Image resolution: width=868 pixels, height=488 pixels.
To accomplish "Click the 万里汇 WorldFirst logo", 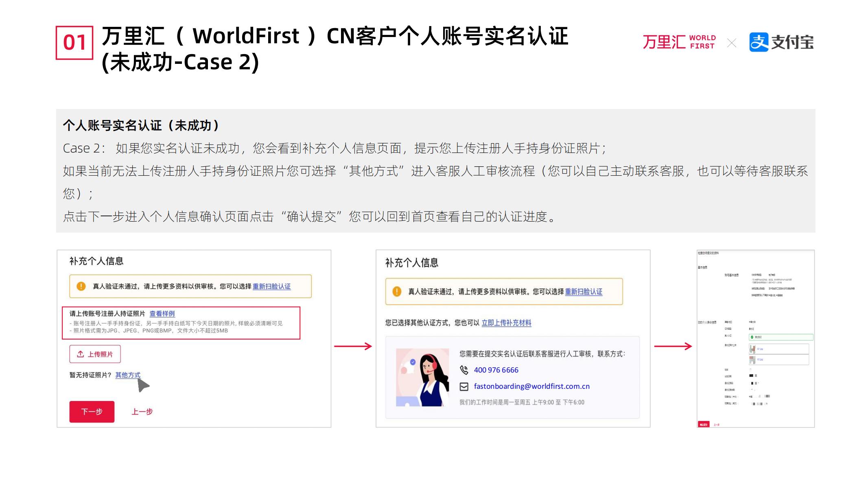I will 679,42.
